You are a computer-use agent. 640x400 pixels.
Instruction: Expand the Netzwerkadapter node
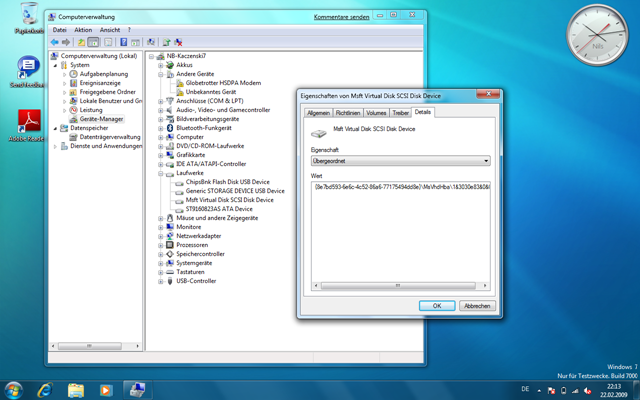161,236
